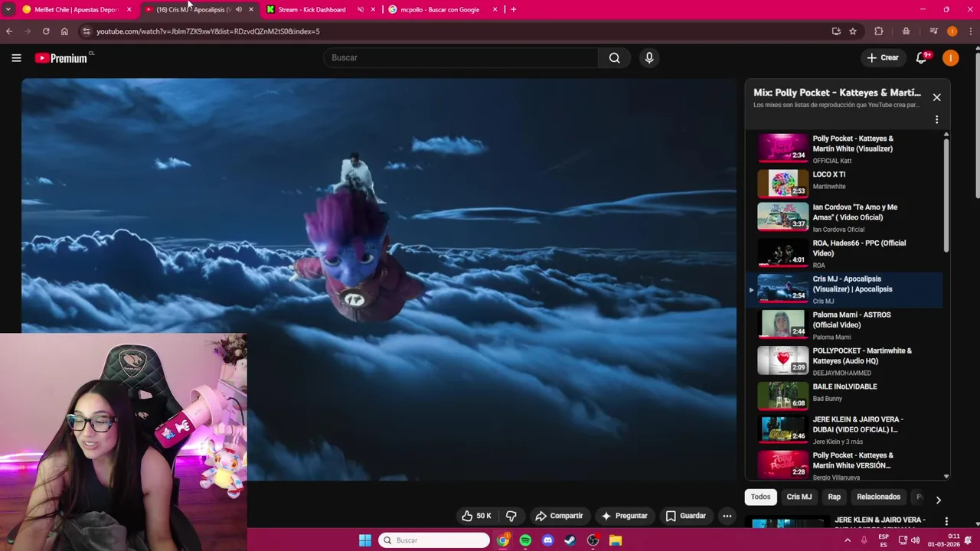Click the YouTube search magnifier button

pos(614,57)
